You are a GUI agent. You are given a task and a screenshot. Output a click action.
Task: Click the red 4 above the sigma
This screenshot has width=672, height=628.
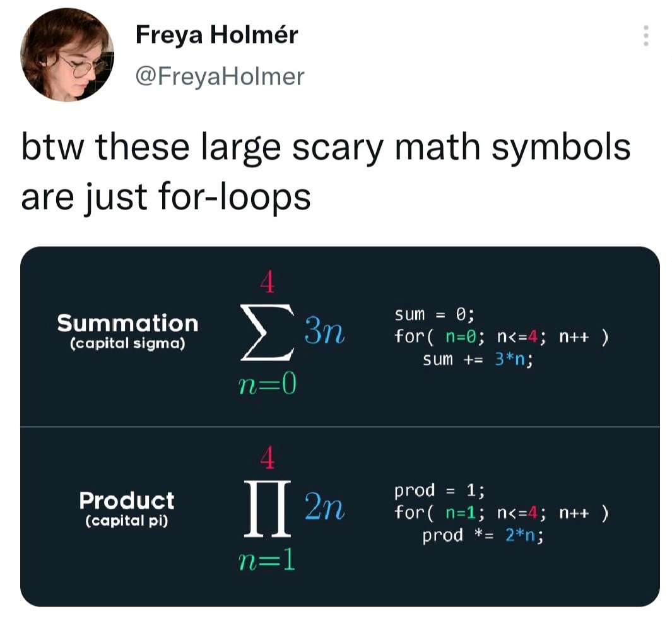pos(267,283)
